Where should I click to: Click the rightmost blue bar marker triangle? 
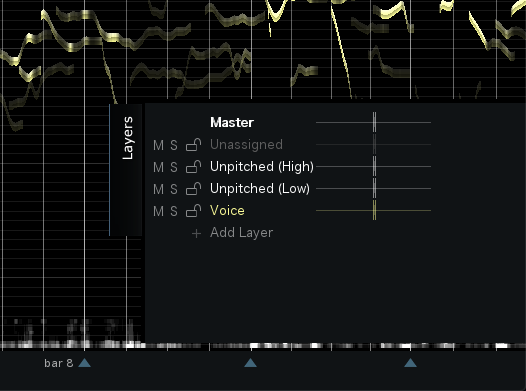coord(411,363)
